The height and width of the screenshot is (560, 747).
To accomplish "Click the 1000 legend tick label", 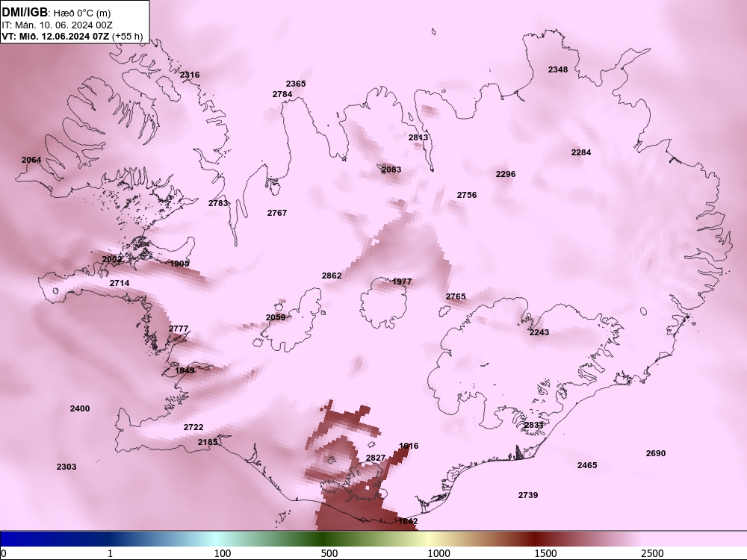I will coord(438,553).
